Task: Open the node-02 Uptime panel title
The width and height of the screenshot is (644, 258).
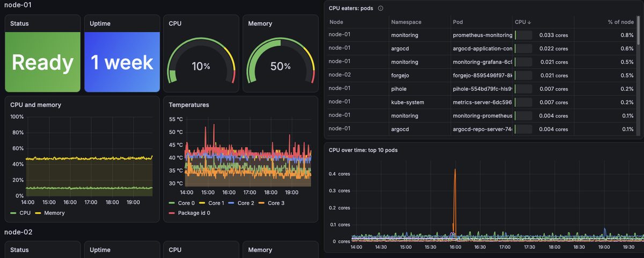Action: [100, 250]
